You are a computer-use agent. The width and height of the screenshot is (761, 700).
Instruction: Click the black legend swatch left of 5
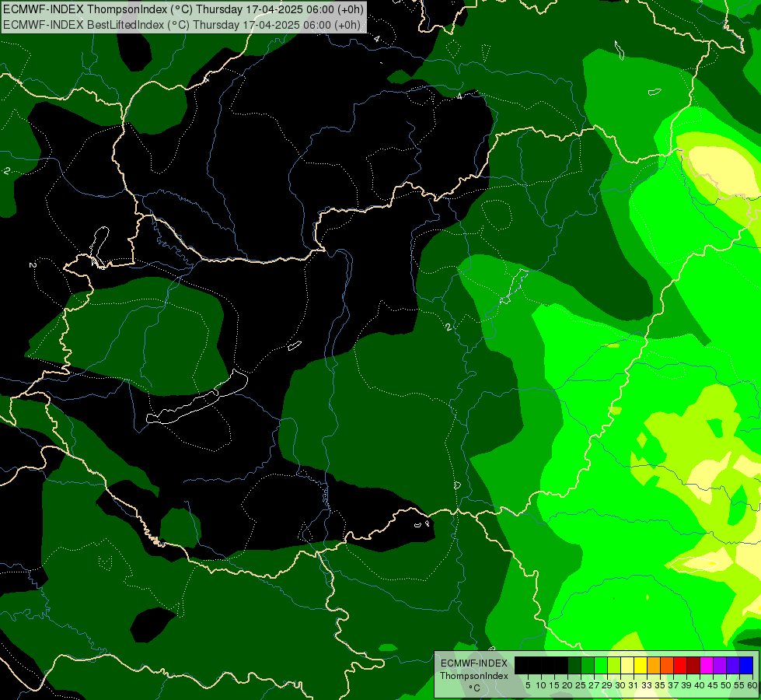(x=522, y=665)
